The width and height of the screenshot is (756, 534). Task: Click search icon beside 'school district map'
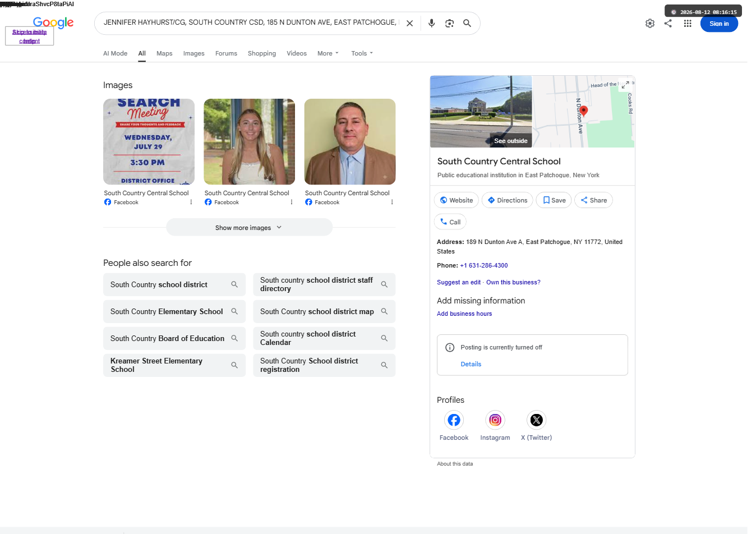click(384, 311)
